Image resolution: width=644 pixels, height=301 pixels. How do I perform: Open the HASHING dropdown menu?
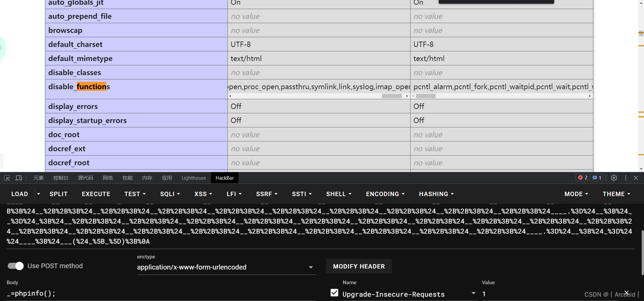[x=436, y=194]
